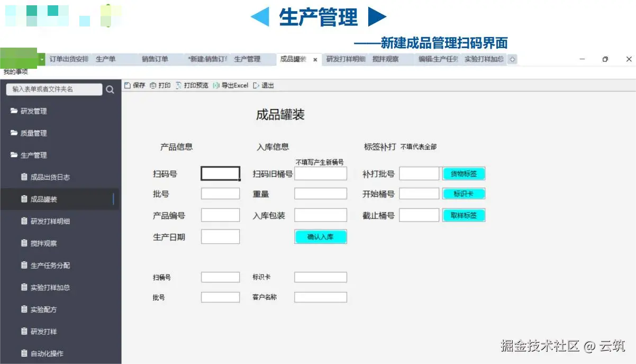636x364 pixels.
Task: Collapse the 生产管理 folder in the sidebar
Action: pyautogui.click(x=13, y=155)
